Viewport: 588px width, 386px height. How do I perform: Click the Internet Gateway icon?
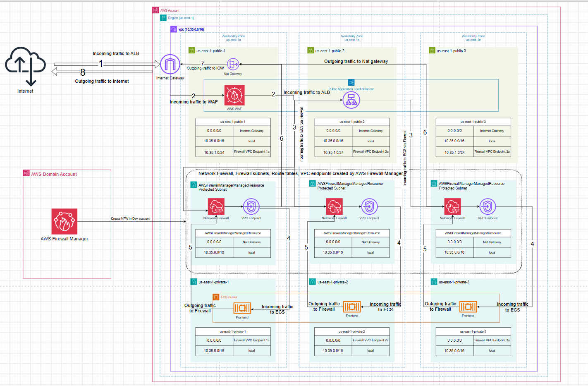pyautogui.click(x=170, y=65)
